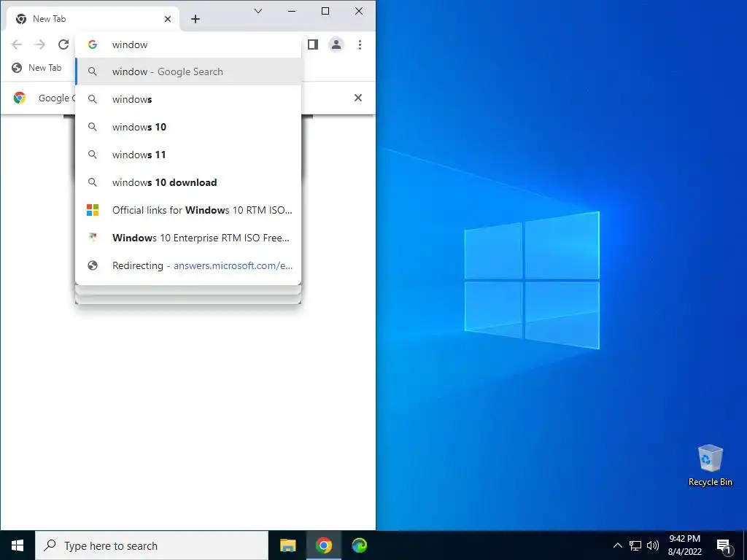Select the Recycle Bin desktop icon
This screenshot has height=560, width=747.
coord(711,464)
